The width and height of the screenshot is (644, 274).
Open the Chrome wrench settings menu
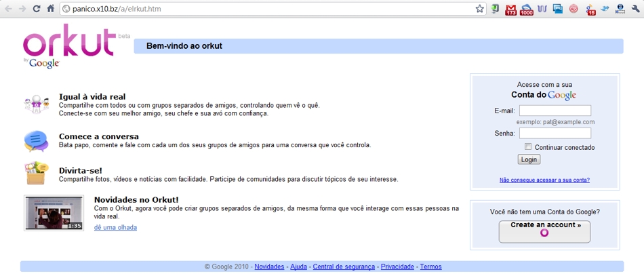click(x=635, y=9)
